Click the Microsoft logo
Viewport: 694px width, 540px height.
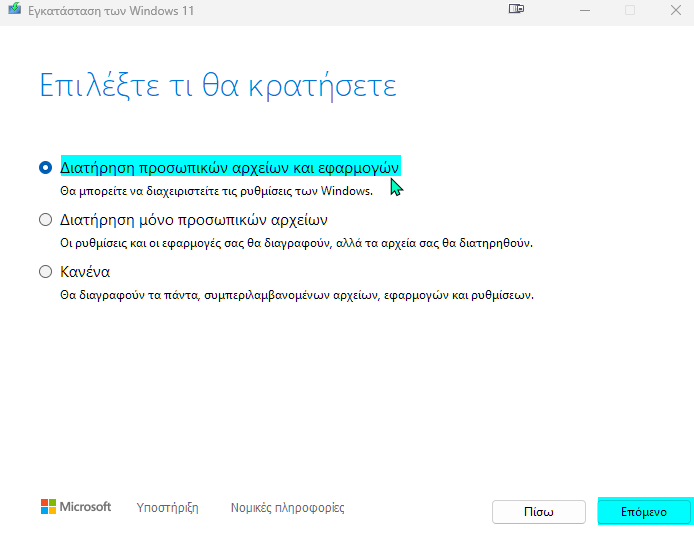point(76,507)
